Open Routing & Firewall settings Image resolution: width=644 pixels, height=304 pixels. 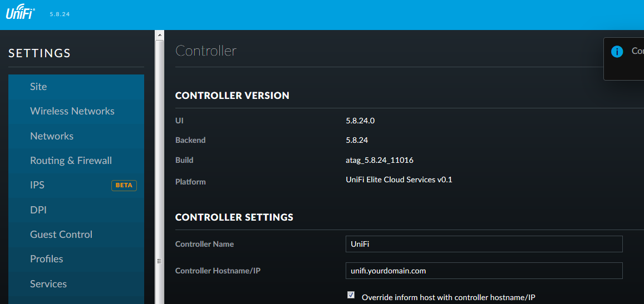(x=71, y=161)
